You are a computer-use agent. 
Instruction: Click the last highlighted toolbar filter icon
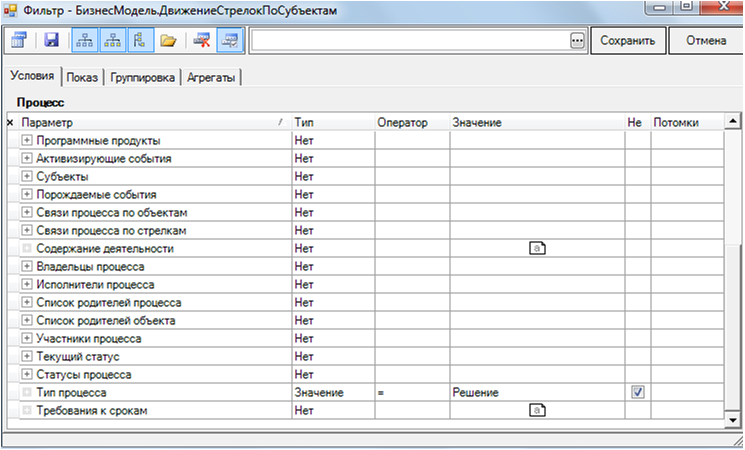point(229,41)
